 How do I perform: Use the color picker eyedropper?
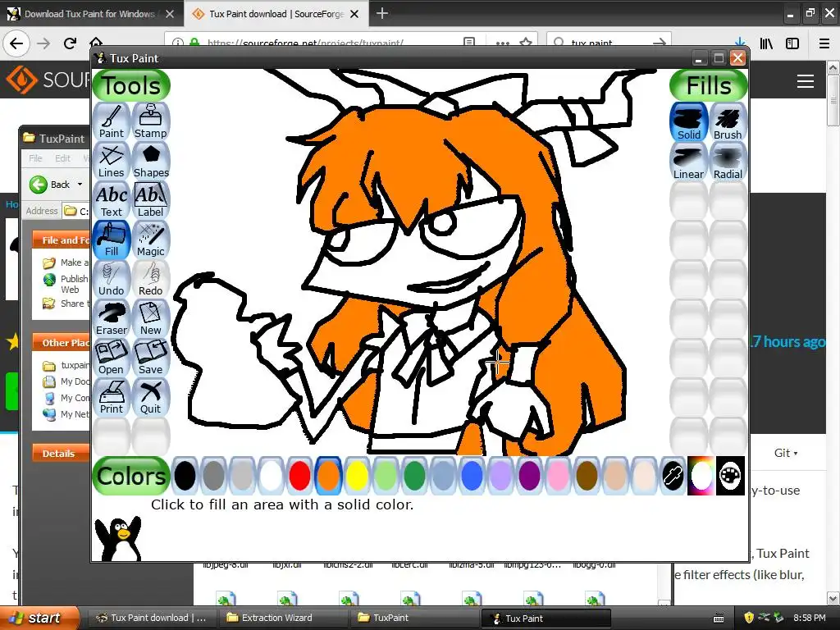click(673, 475)
